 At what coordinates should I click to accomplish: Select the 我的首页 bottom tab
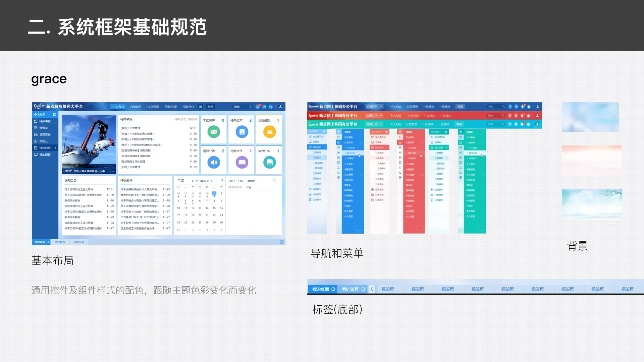point(350,289)
